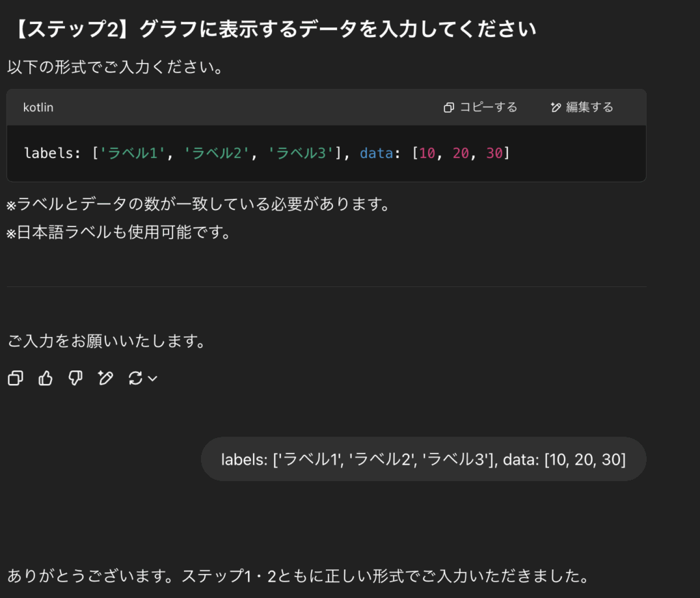Click the code line starting with labels:
The image size is (700, 598).
pyautogui.click(x=267, y=153)
